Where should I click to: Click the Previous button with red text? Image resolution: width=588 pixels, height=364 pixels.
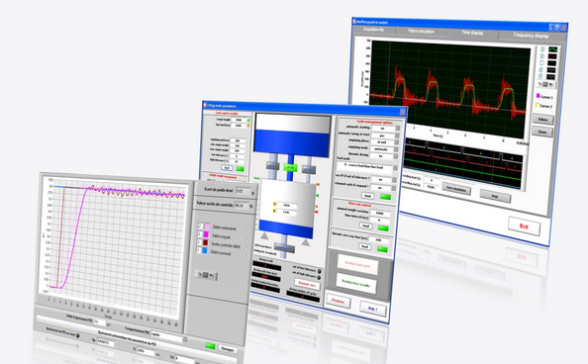pyautogui.click(x=339, y=301)
